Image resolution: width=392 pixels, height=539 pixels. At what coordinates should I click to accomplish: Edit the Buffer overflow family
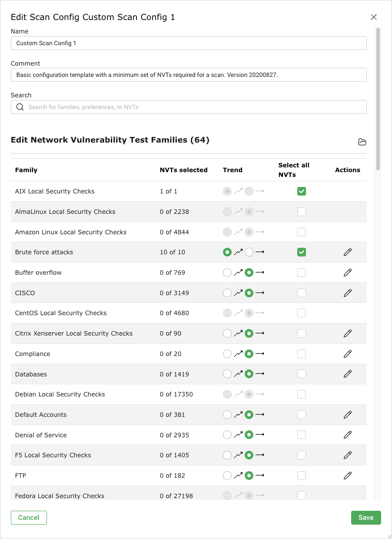tap(347, 273)
